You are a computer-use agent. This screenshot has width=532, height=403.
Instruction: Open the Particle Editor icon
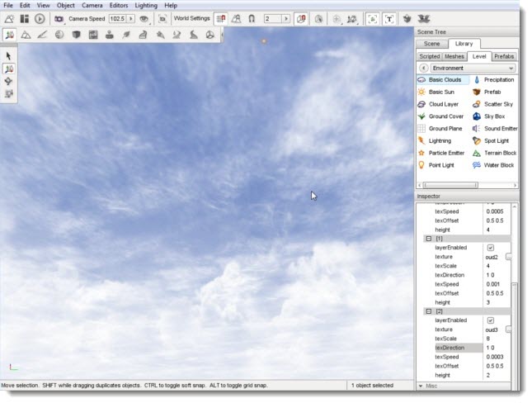pos(160,35)
